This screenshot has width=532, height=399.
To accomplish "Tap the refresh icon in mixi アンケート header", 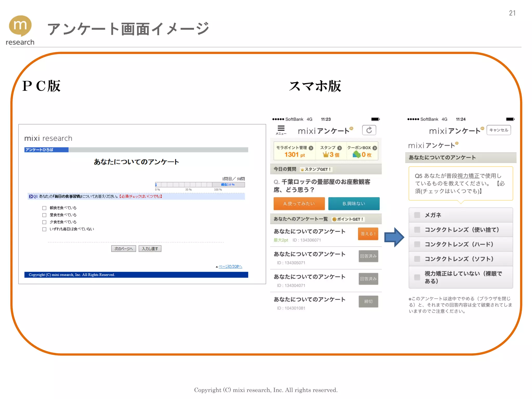I will coord(369,130).
